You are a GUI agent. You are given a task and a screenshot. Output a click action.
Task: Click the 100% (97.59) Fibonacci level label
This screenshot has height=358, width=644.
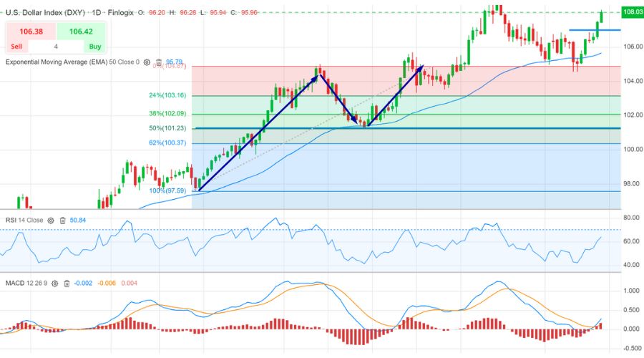click(x=167, y=190)
